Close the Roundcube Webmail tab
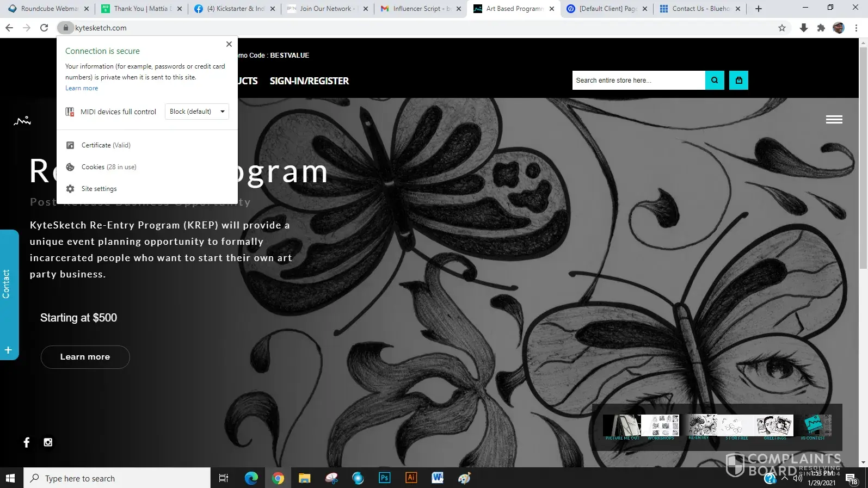This screenshot has height=488, width=868. click(87, 9)
